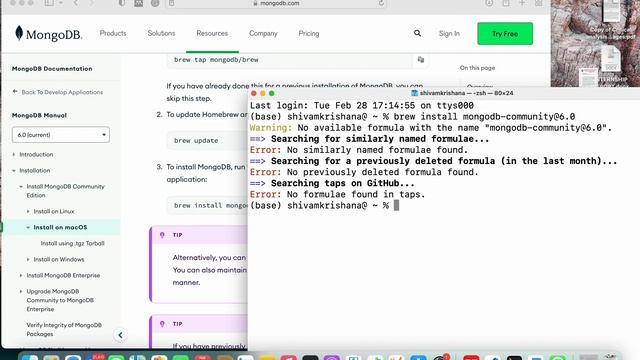
Task: Click the Terminal prompt at the cursor
Action: pyautogui.click(x=396, y=205)
